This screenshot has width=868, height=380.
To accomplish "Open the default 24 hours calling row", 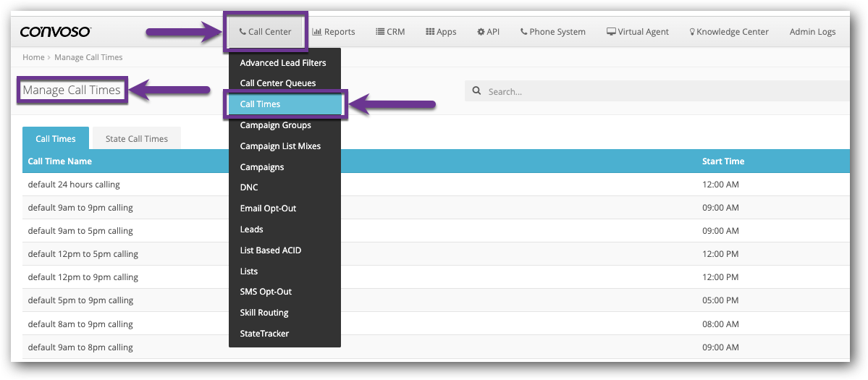I will (74, 185).
